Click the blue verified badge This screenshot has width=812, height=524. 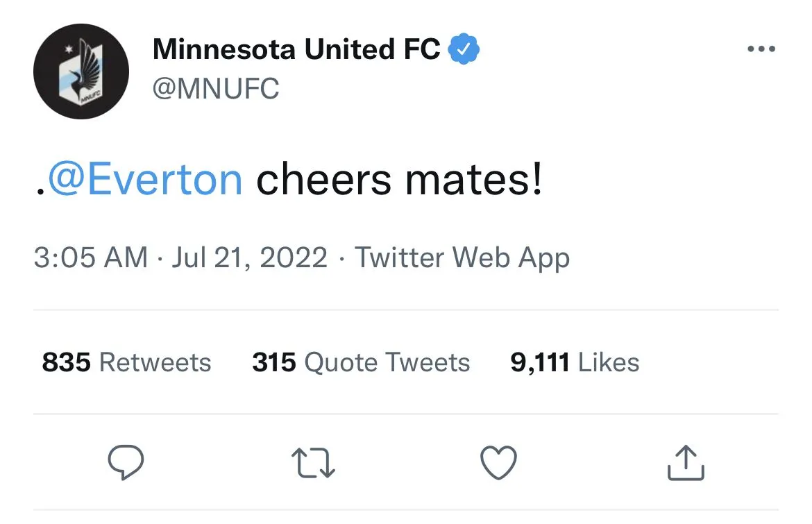tap(464, 50)
